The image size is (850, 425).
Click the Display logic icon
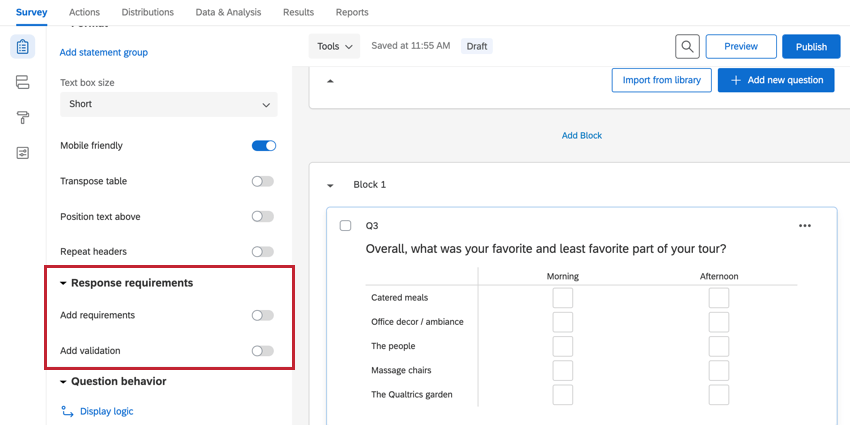click(x=68, y=411)
